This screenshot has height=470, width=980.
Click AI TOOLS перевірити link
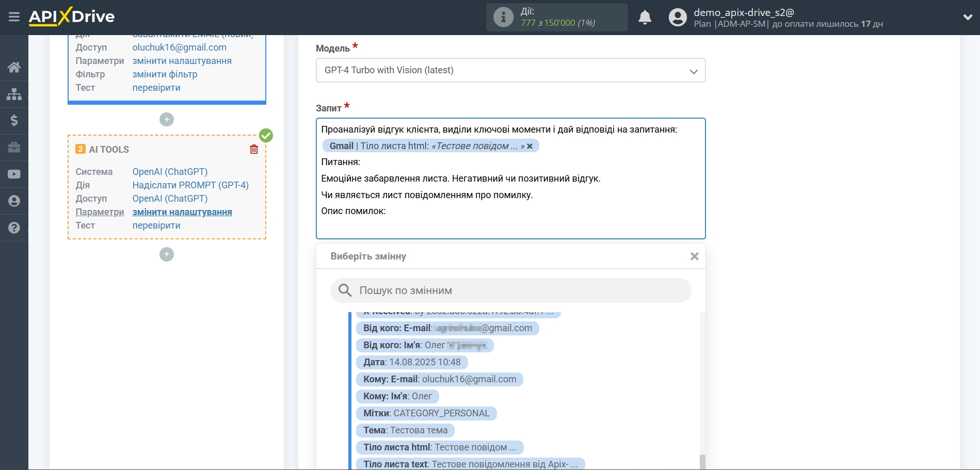(x=156, y=225)
